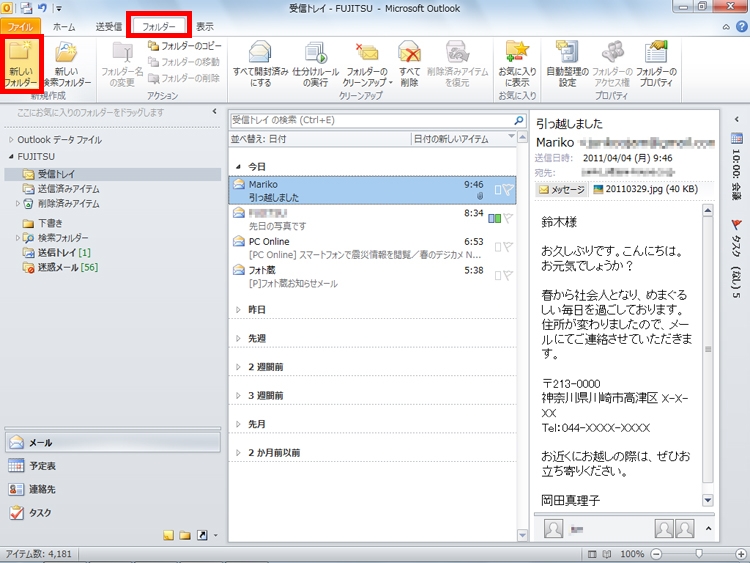Create a new search folder (新しい検索フォルダー)
This screenshot has width=750, height=563.
pyautogui.click(x=66, y=64)
